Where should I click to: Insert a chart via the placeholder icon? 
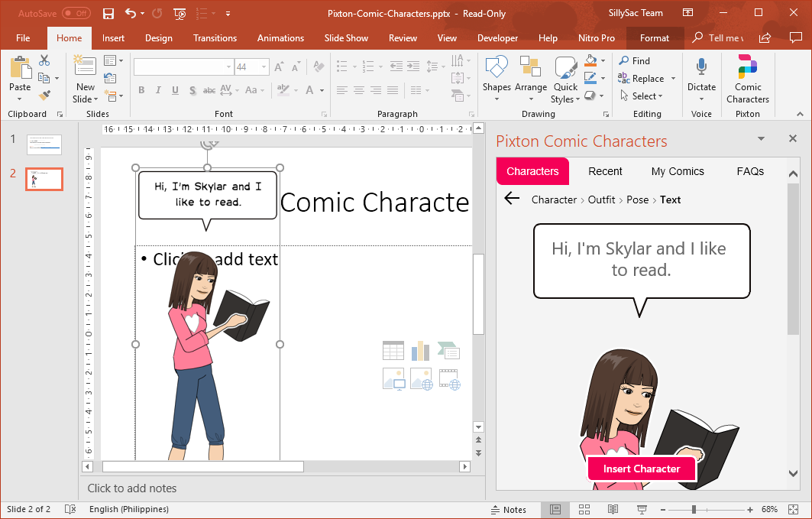click(x=420, y=349)
